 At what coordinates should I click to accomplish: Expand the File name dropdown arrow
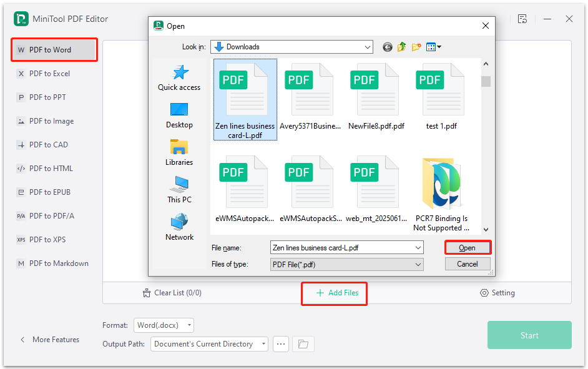click(418, 247)
